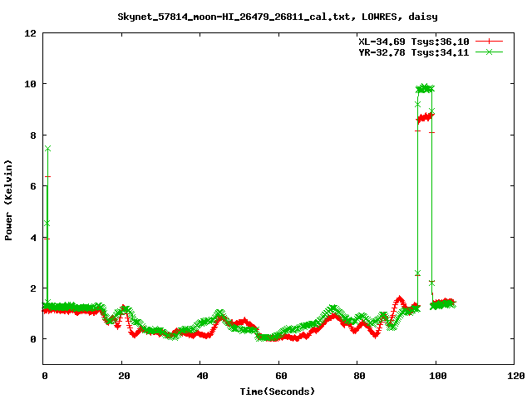Click the Power (Kelvin) y-axis label
This screenshot has width=532, height=399.
click(x=8, y=200)
